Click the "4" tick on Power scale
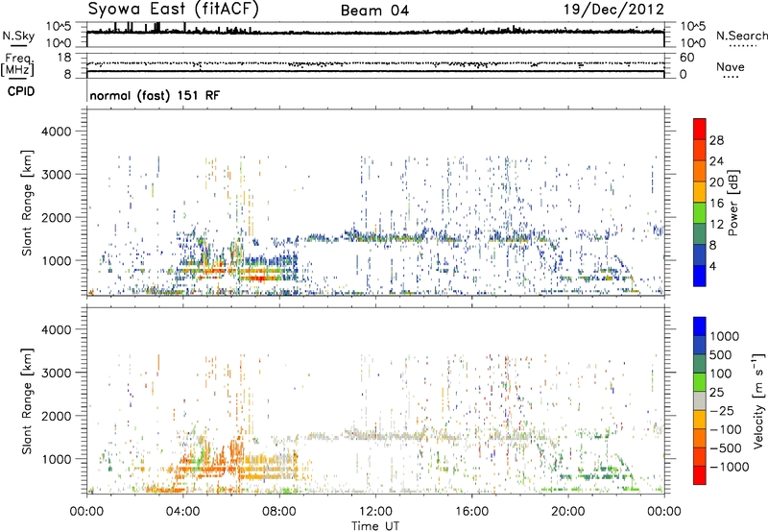This screenshot has width=768, height=532. tap(712, 267)
